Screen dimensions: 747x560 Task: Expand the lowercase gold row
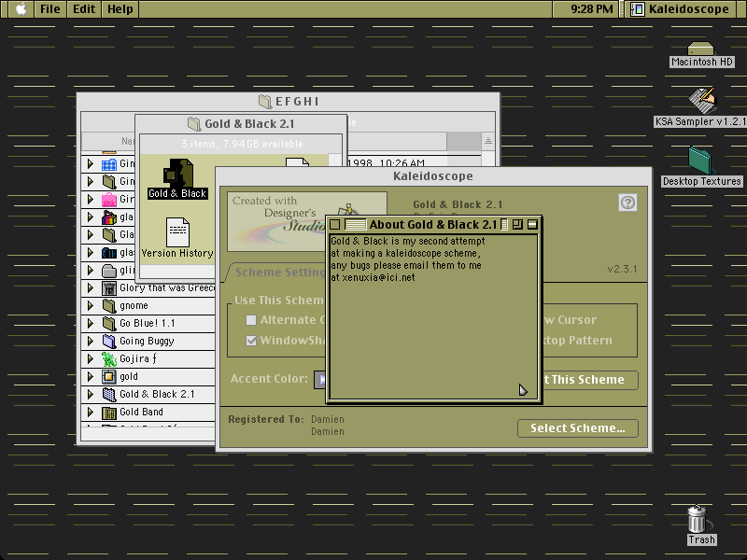click(x=90, y=377)
